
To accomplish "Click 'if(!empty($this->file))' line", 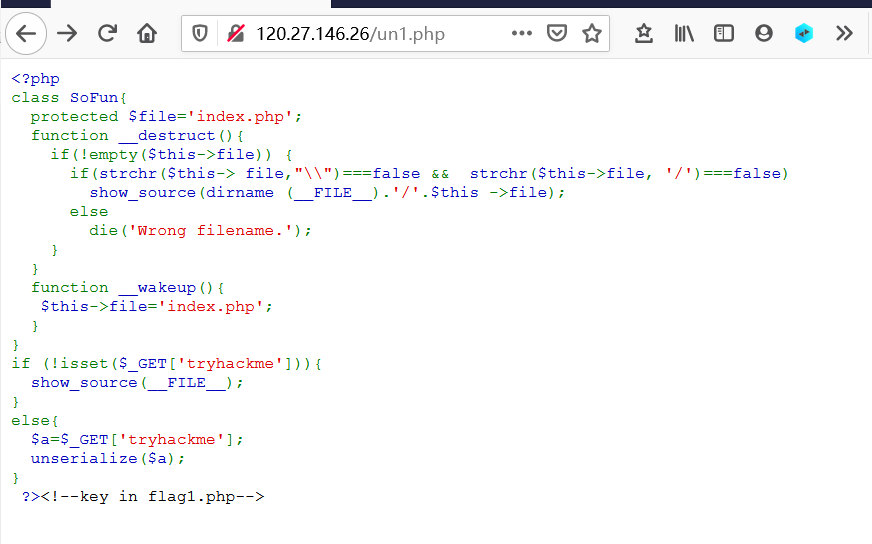I will pyautogui.click(x=171, y=155).
